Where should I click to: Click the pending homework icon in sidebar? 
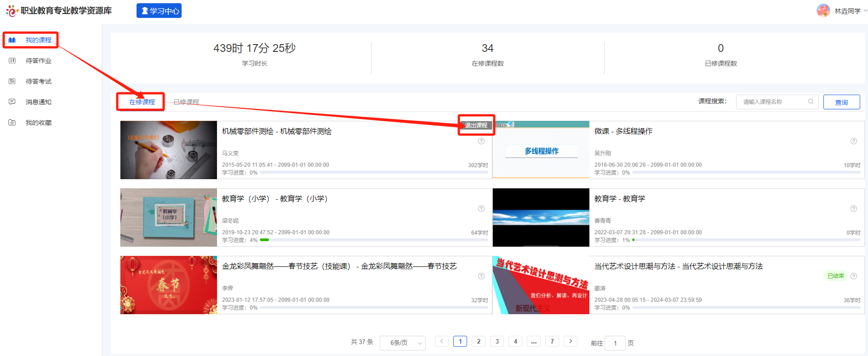[x=12, y=61]
